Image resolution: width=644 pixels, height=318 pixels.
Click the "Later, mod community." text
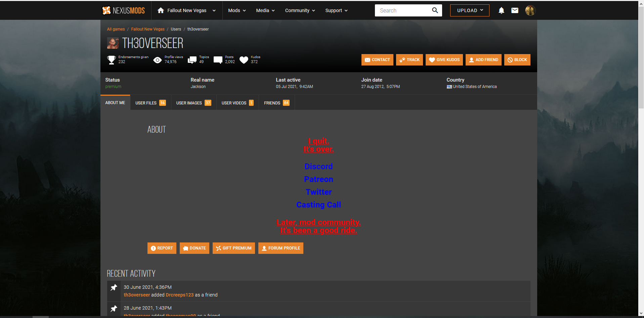318,222
